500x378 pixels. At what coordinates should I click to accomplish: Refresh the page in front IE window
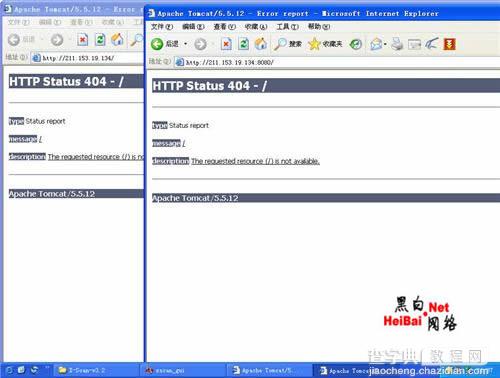point(244,44)
